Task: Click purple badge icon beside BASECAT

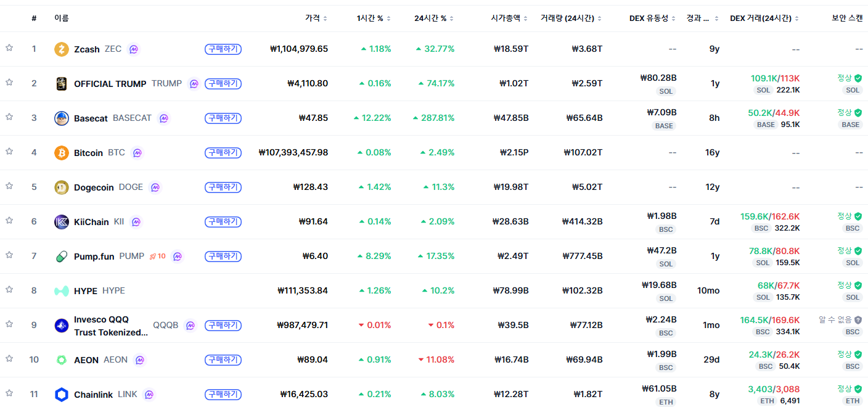Action: pos(163,118)
